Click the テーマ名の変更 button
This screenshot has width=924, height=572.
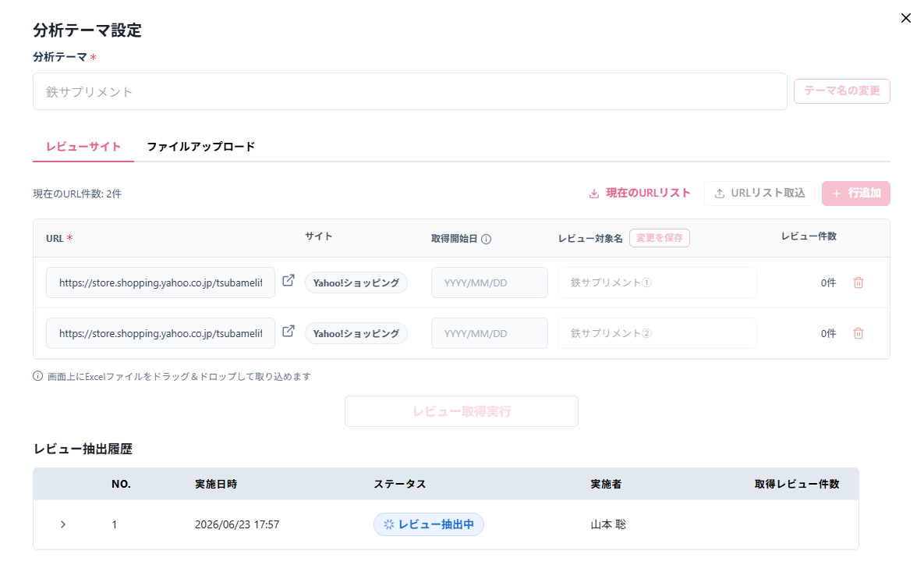pos(841,91)
